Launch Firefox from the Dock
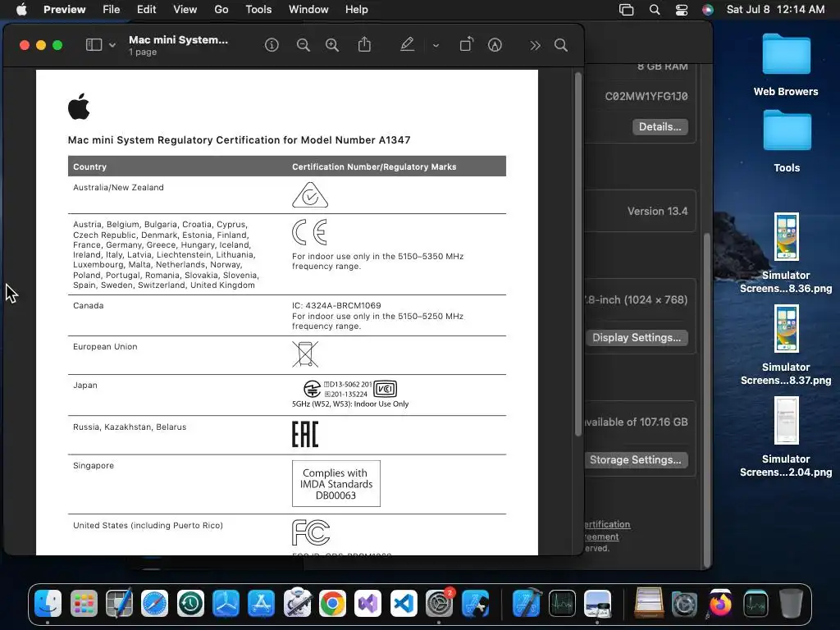Image resolution: width=840 pixels, height=630 pixels. [x=720, y=605]
